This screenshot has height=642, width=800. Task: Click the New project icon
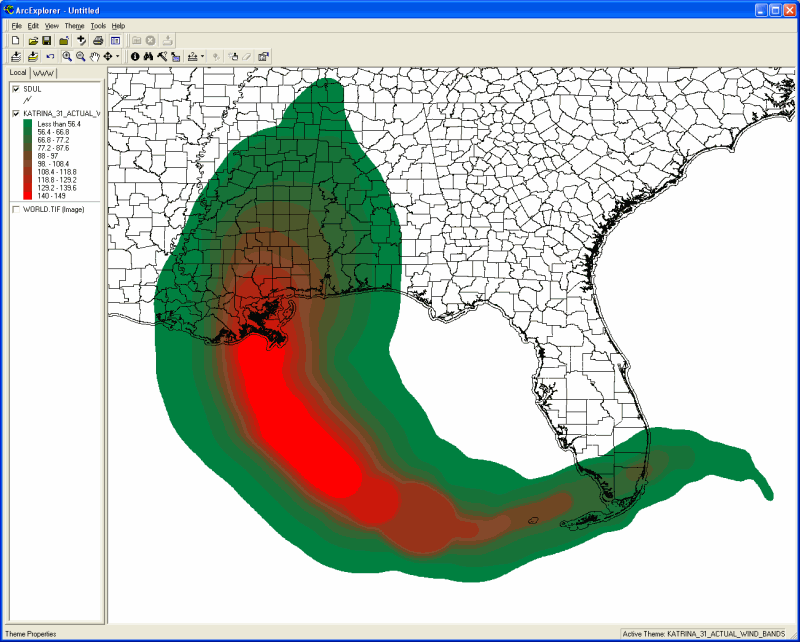pos(16,40)
